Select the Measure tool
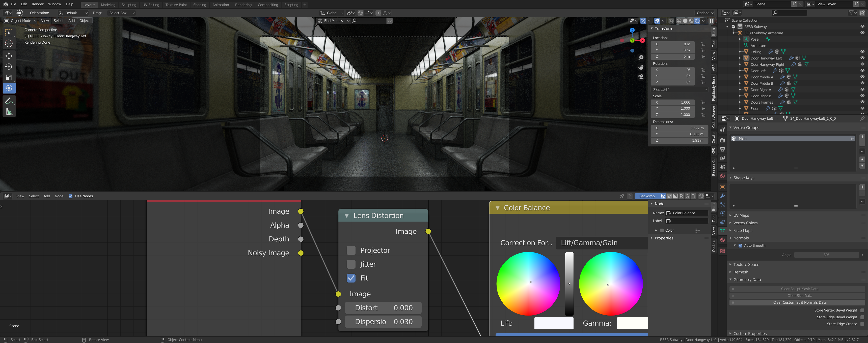 click(9, 112)
